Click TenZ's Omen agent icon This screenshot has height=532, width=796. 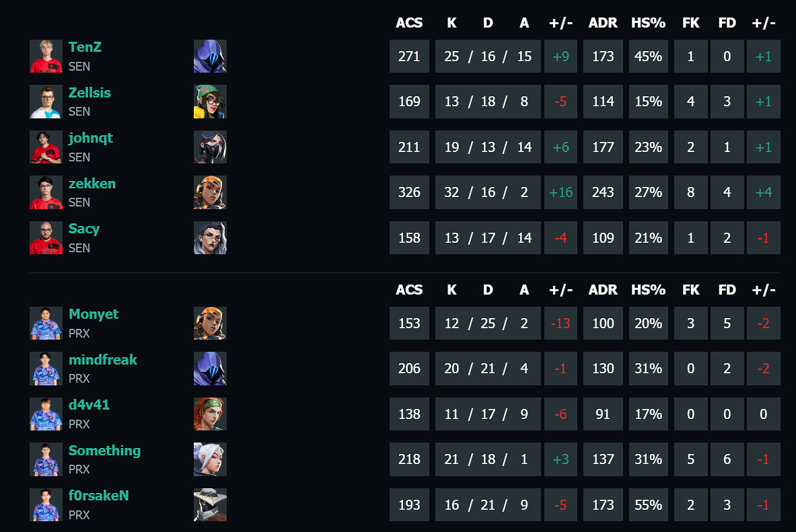(210, 56)
